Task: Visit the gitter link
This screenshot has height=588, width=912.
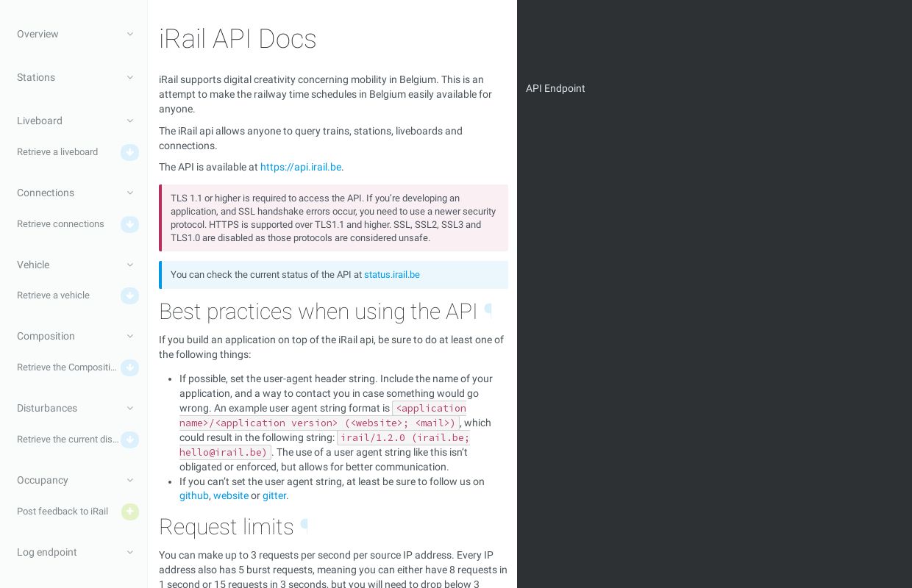Action: pyautogui.click(x=274, y=495)
